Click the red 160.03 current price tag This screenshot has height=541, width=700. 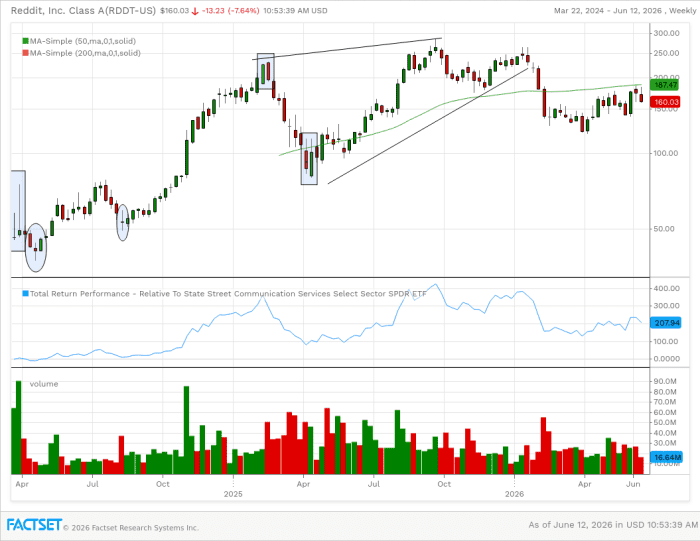pyautogui.click(x=665, y=102)
